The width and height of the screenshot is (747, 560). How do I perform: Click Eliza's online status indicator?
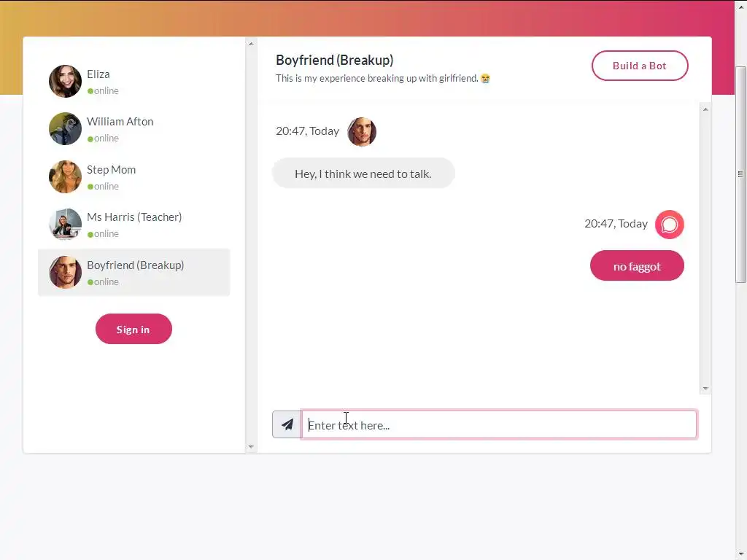coord(103,90)
